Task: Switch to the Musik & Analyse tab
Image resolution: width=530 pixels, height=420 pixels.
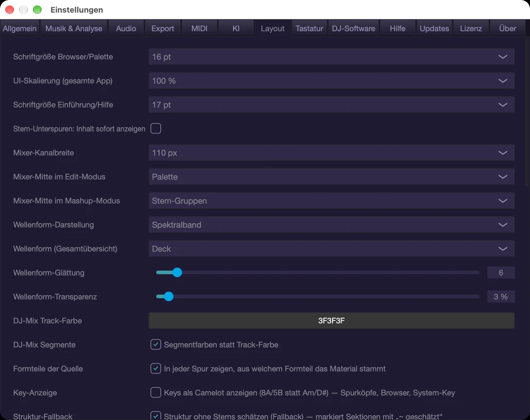Action: [74, 28]
